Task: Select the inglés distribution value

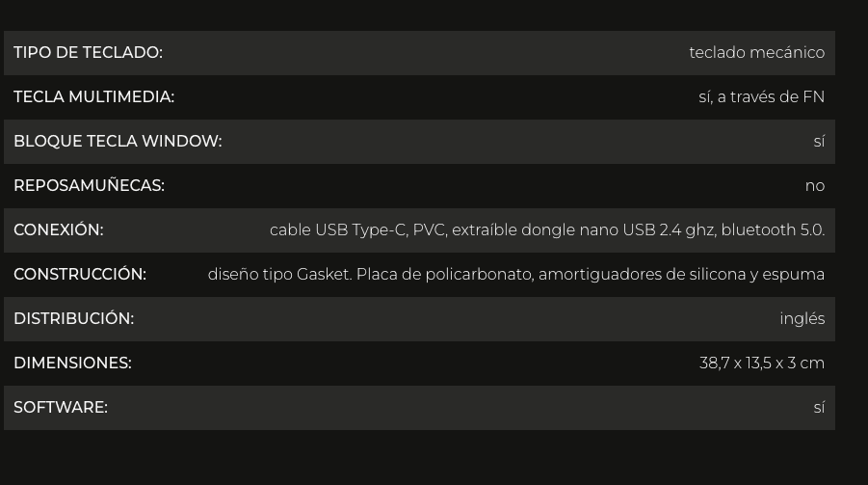Action: click(802, 319)
